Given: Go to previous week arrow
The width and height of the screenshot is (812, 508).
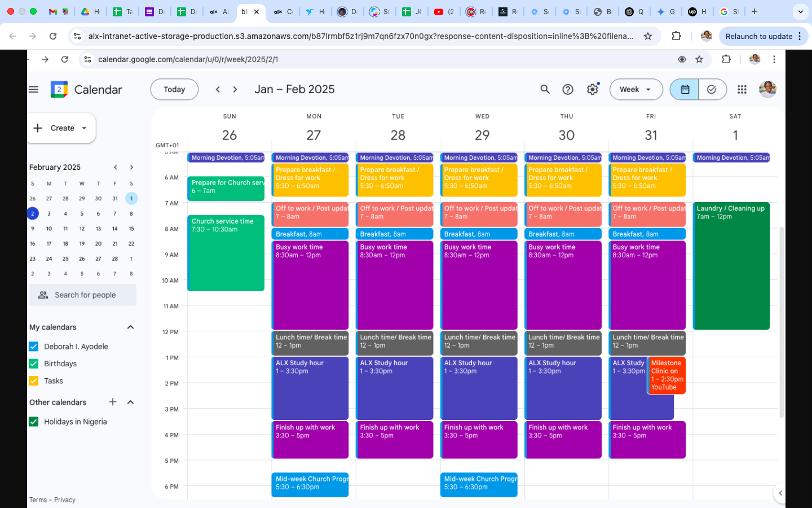Looking at the screenshot, I should click(x=218, y=89).
